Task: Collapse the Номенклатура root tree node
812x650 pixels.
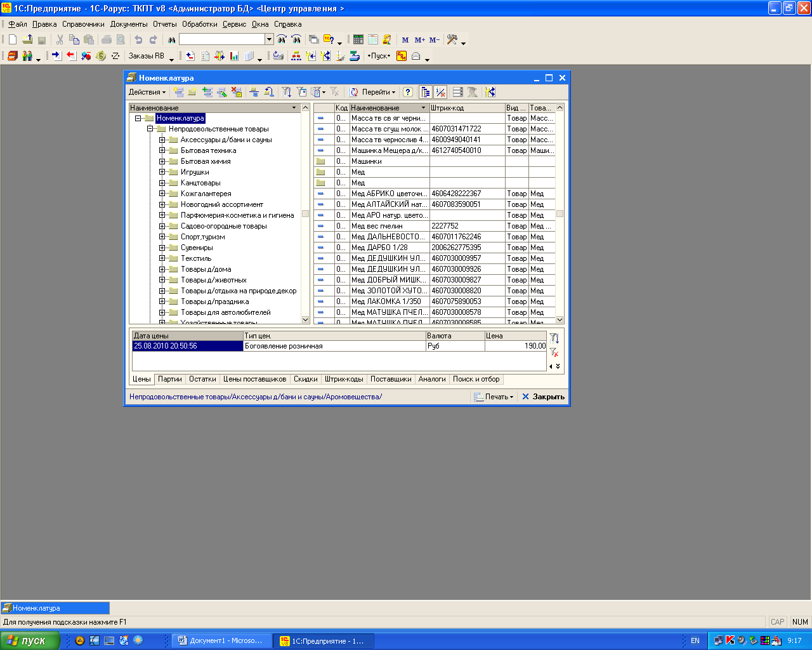Action: (x=138, y=118)
